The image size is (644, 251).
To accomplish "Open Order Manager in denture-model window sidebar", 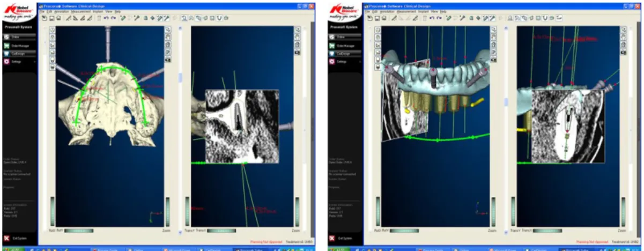I will pos(345,46).
